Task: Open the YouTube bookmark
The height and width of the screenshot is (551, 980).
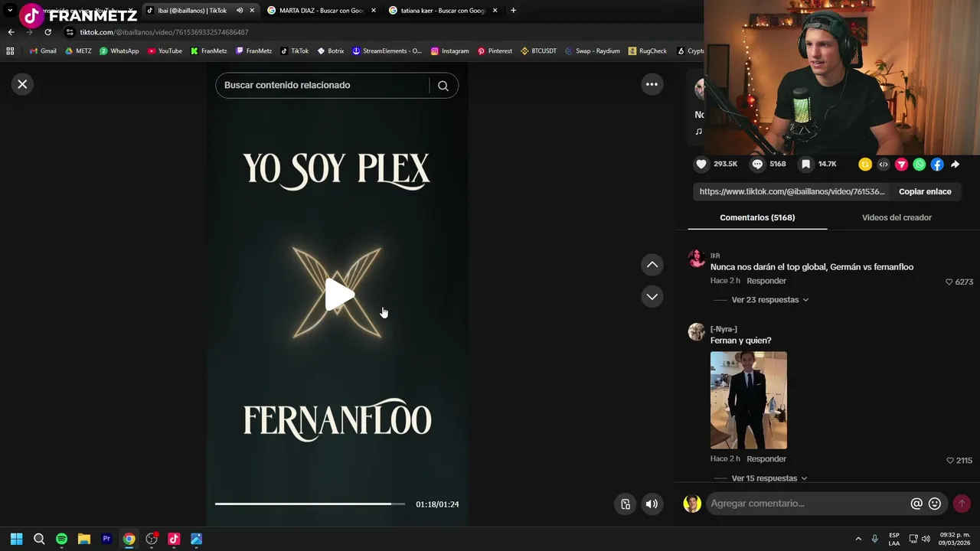Action: coord(165,51)
